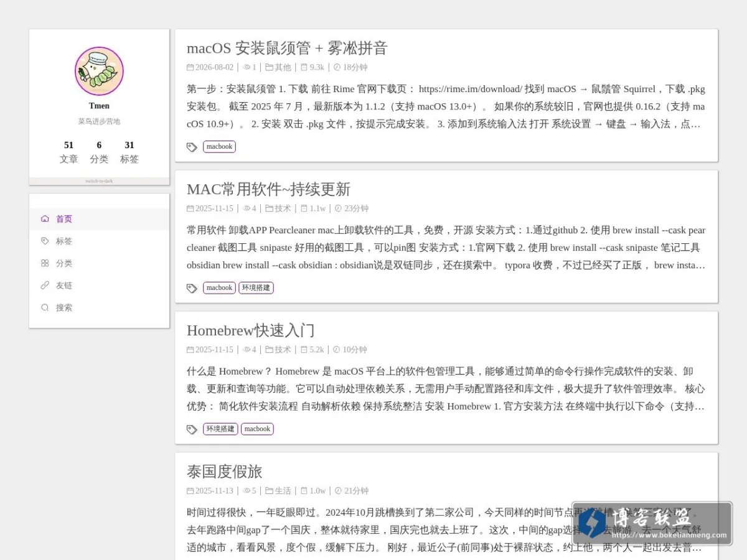Open 技术 category in Homebrew post
Viewport: 747px width, 560px height.
point(283,350)
